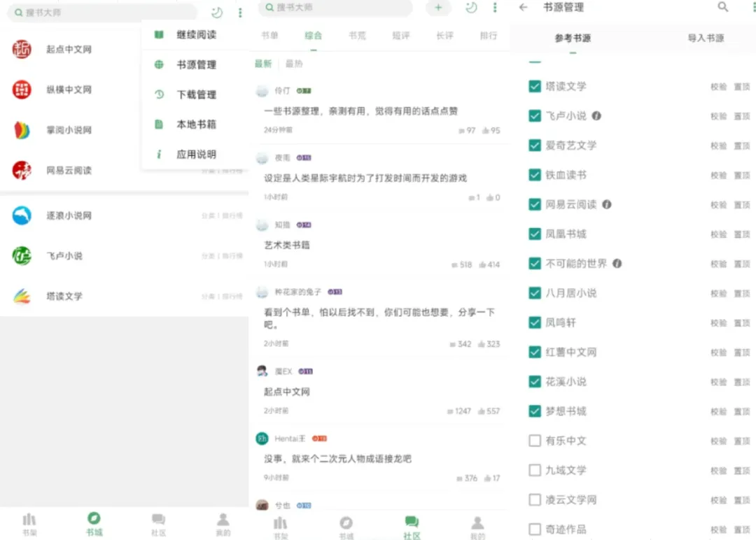Click the 搜书大师 search field in community screen
756x540 pixels.
335,7
